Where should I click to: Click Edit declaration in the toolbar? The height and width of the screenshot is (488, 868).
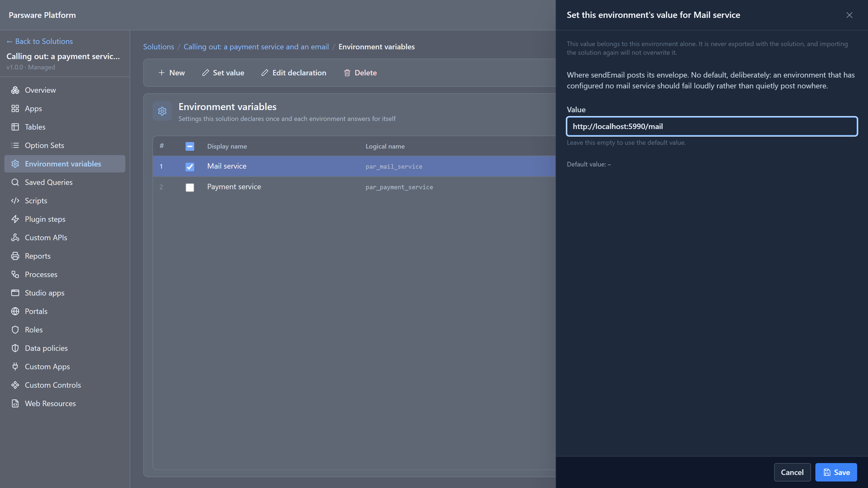click(x=294, y=73)
